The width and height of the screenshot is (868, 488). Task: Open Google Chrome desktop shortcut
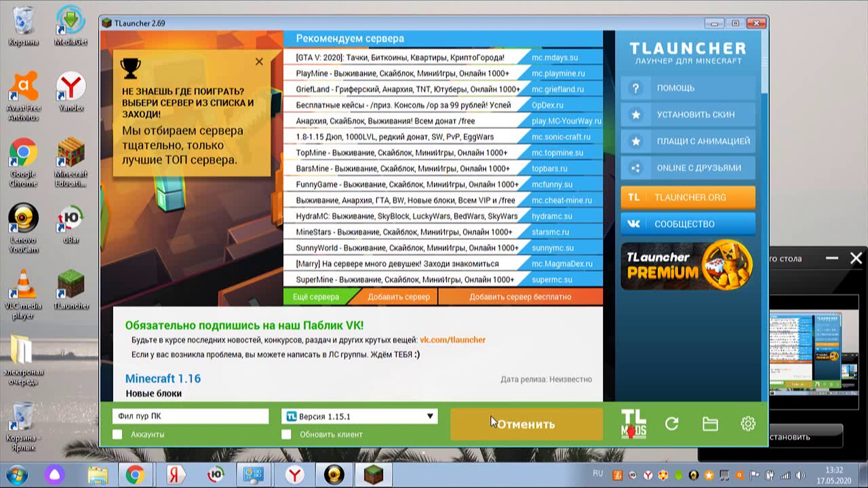(x=23, y=163)
